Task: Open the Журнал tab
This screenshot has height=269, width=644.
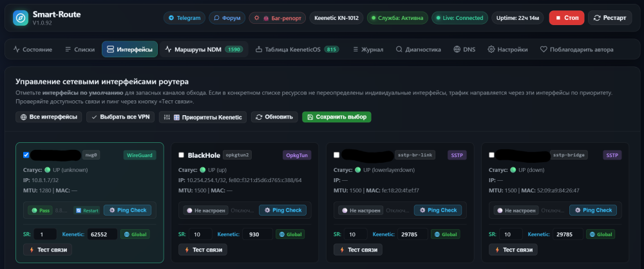Action: click(x=368, y=50)
